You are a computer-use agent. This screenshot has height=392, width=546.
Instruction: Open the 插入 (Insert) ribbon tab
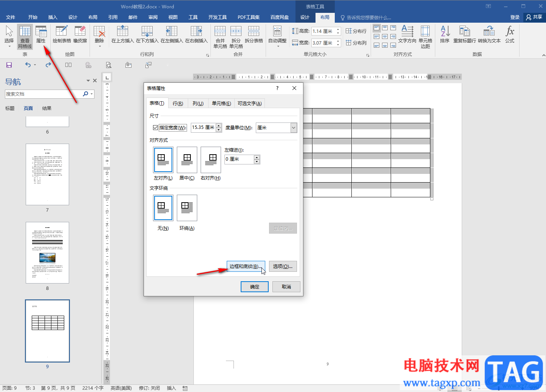click(x=53, y=17)
